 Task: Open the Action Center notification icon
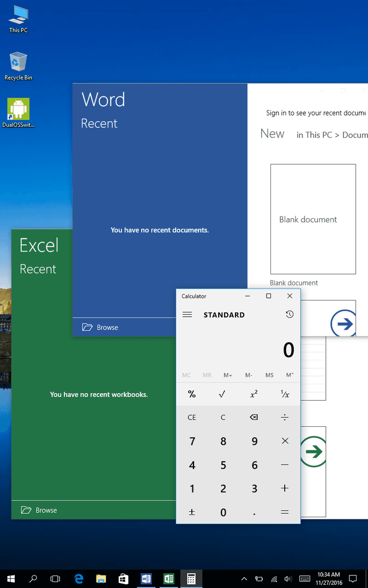(x=353, y=579)
